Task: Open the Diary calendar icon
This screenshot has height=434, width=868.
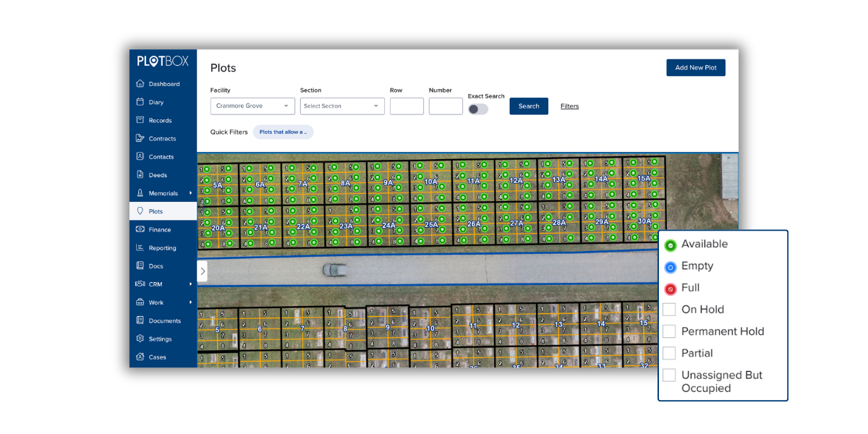Action: tap(140, 102)
